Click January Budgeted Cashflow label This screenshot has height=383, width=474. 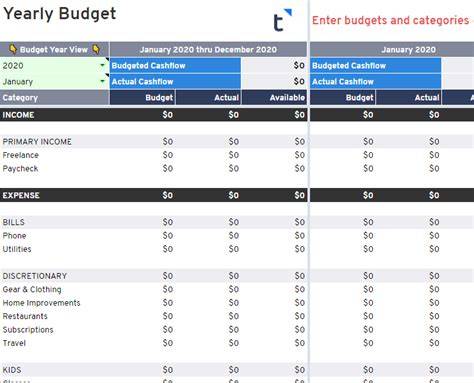(x=349, y=65)
